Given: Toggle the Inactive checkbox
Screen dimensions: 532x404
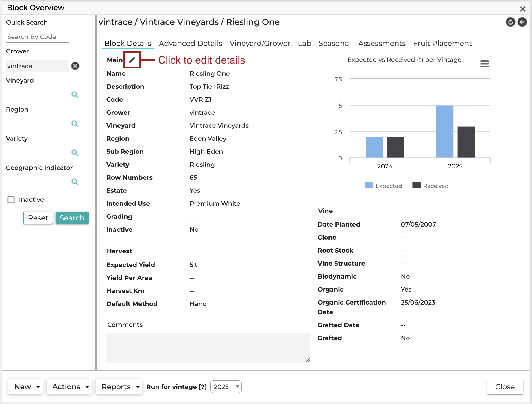Looking at the screenshot, I should [11, 200].
